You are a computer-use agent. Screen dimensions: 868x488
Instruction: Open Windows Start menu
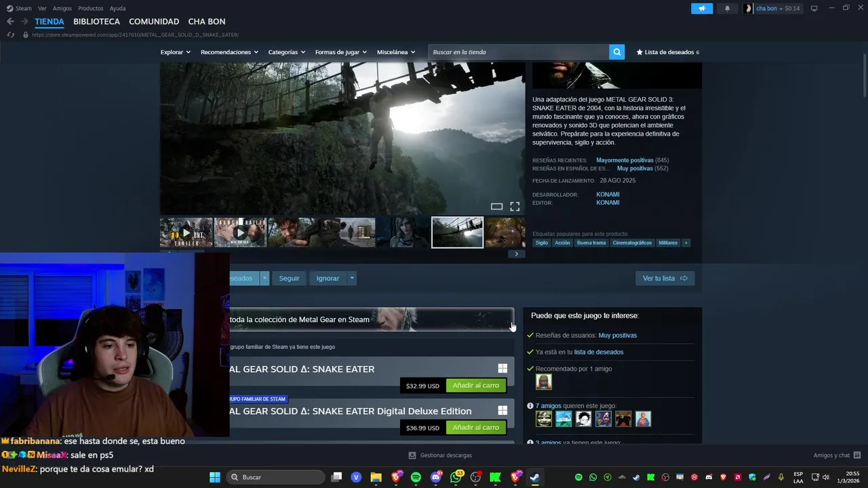coord(214,477)
